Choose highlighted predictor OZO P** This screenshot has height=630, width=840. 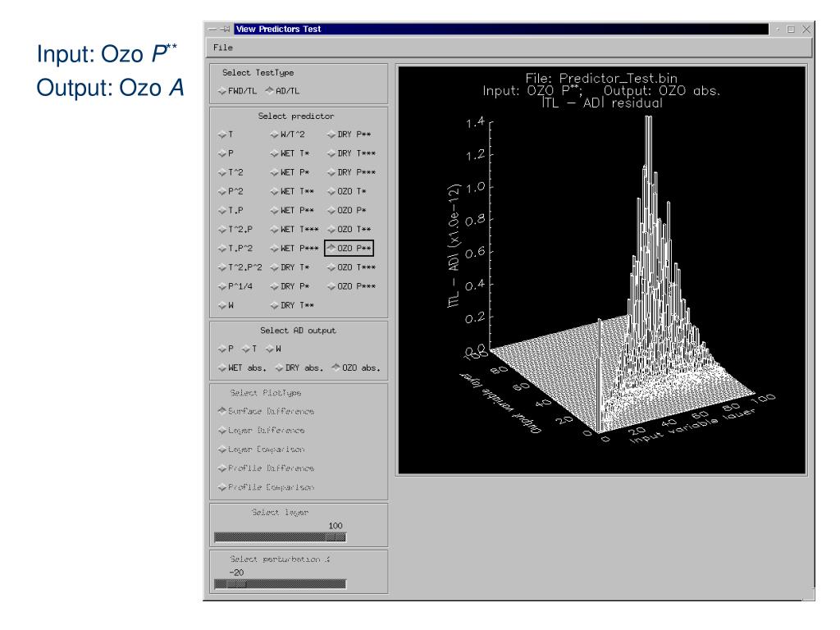point(349,249)
